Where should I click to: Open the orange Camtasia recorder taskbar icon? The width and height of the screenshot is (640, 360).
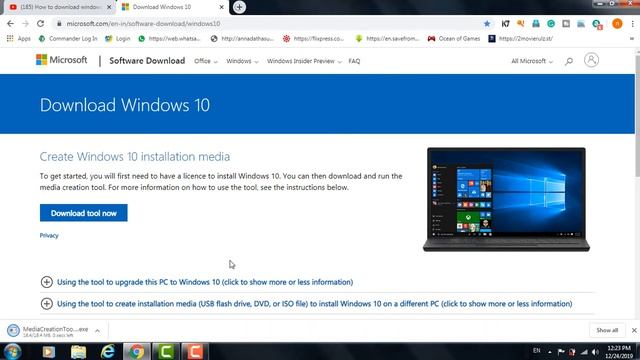[x=195, y=351]
